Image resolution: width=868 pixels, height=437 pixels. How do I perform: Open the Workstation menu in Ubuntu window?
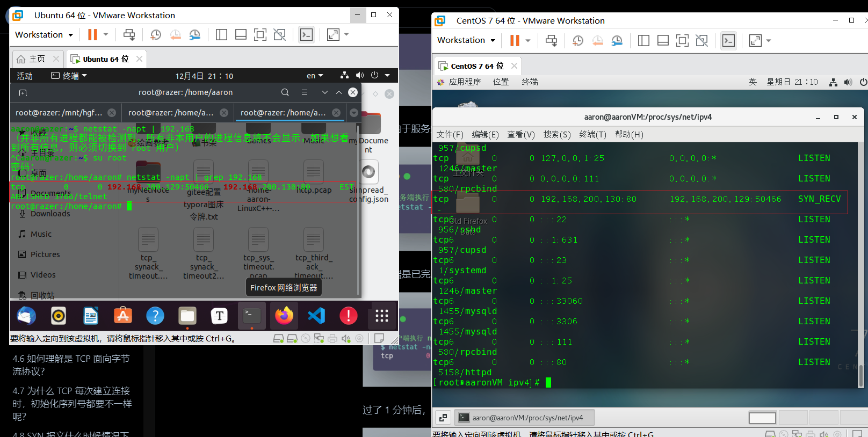(44, 35)
